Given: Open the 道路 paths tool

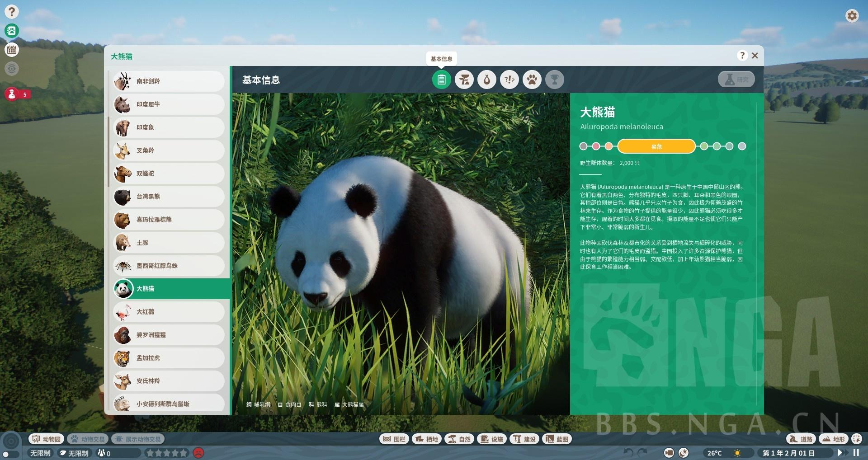Looking at the screenshot, I should click(x=801, y=439).
